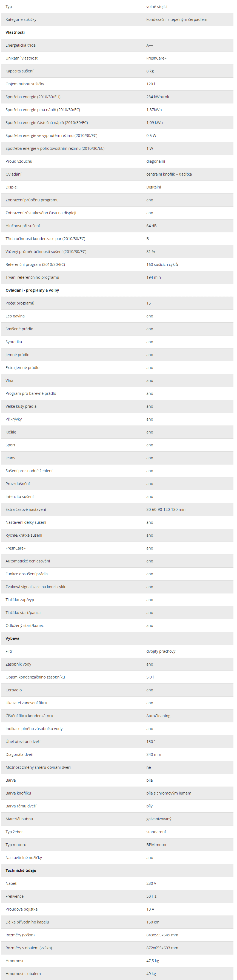The width and height of the screenshot is (237, 980).
Task: Click the FreshCare+ unique feature value
Action: coord(156,58)
